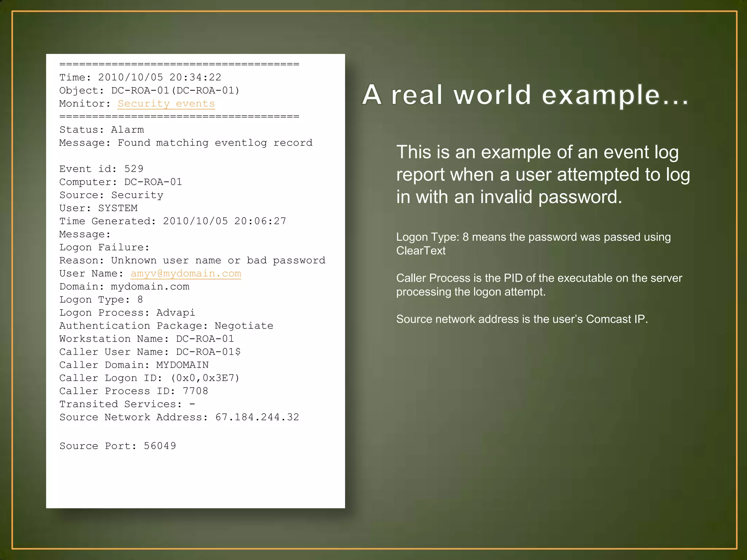Select the Reason: Unknown user name line
747x560 pixels.
192,260
